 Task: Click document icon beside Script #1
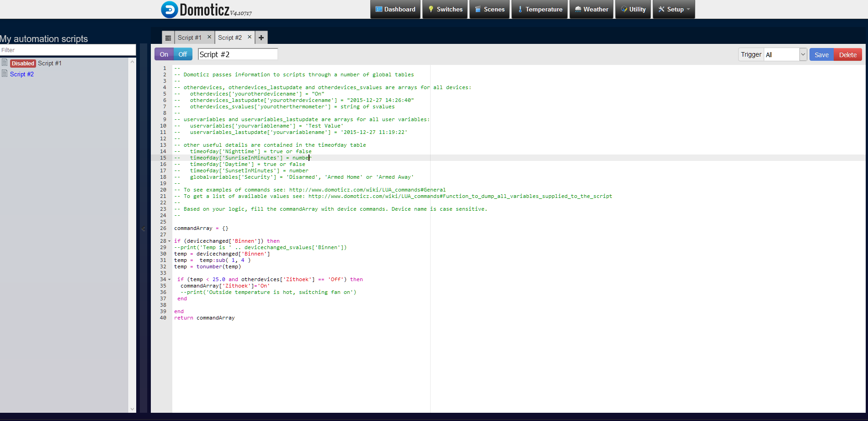[x=5, y=63]
